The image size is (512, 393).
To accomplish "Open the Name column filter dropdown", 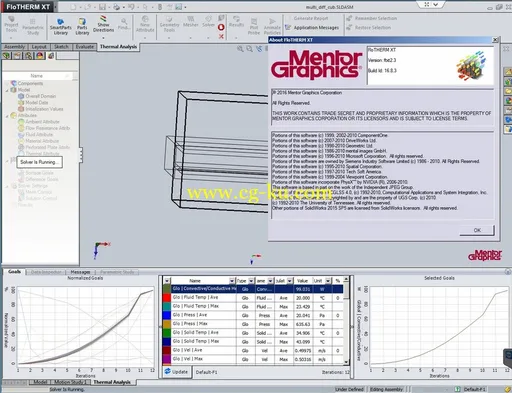I will pyautogui.click(x=232, y=281).
